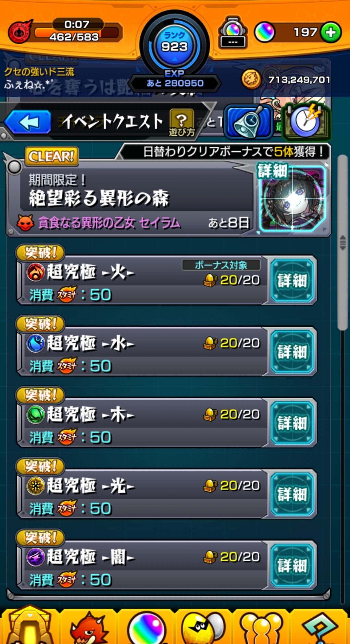350x644 pixels.
Task: Tap the green plus orb button
Action: [331, 32]
